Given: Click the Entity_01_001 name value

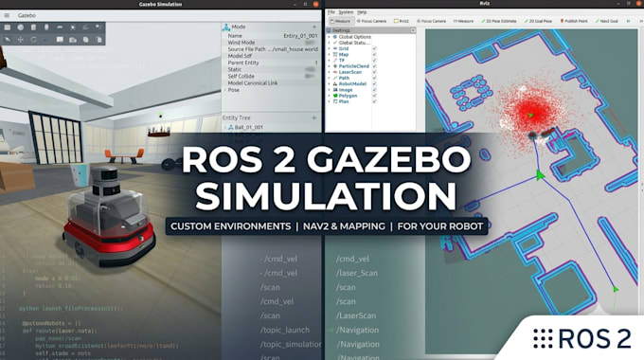Looking at the screenshot, I should pos(300,36).
